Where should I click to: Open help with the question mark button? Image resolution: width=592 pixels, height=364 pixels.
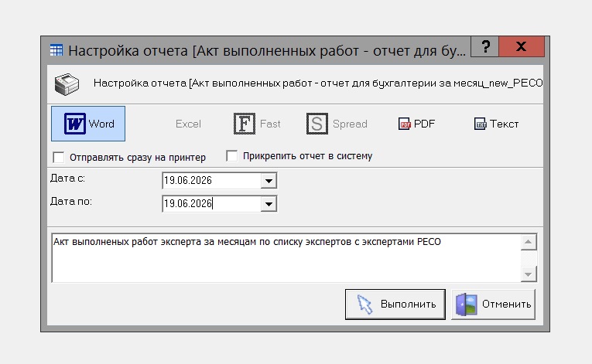tap(484, 47)
